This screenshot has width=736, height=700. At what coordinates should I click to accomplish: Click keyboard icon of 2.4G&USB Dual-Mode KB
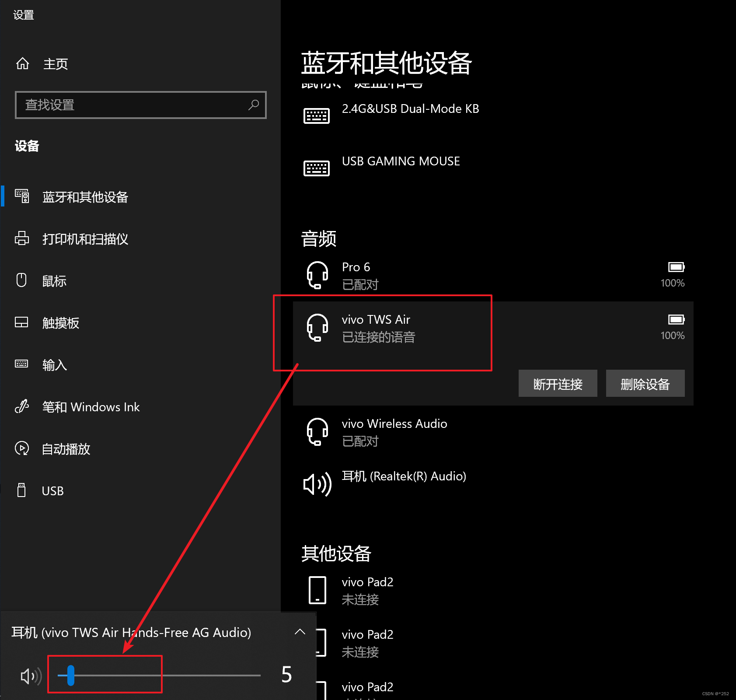tap(317, 116)
